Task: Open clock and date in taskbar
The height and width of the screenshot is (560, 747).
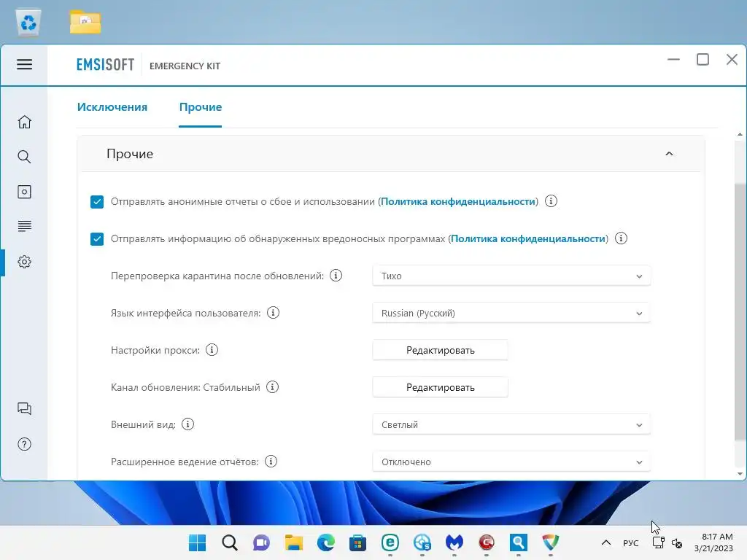Action: [713, 542]
